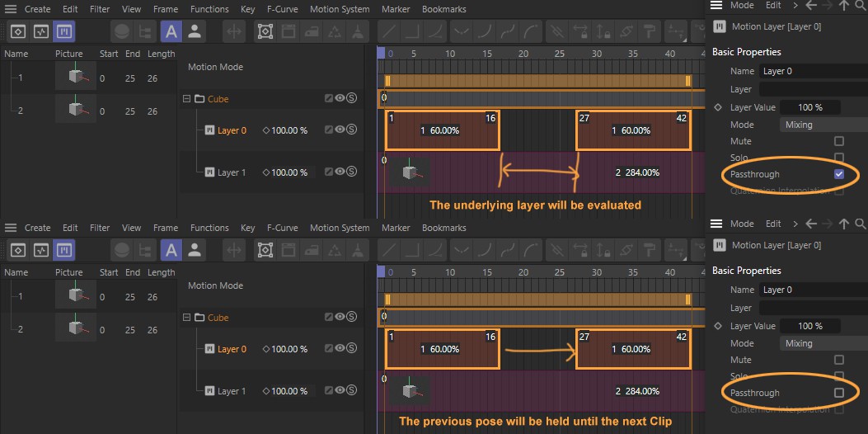Screen dimensions: 868x434
Task: Open Edit menu in upper attribute panel
Action: pyautogui.click(x=773, y=5)
